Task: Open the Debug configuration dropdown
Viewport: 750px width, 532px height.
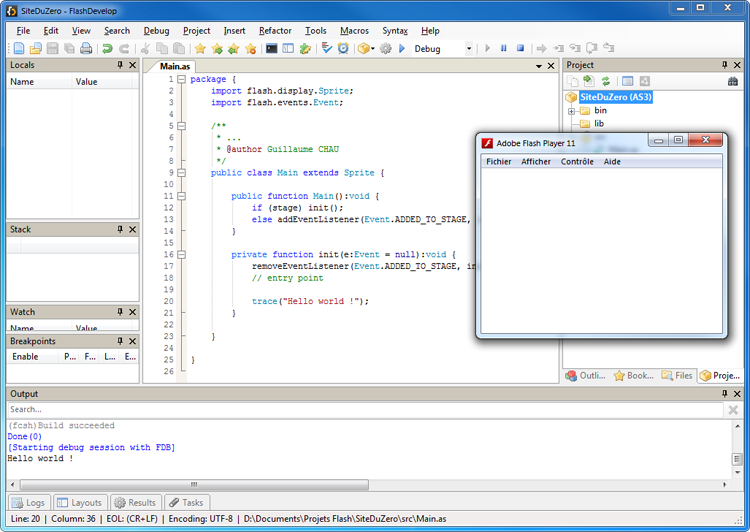Action: click(469, 48)
